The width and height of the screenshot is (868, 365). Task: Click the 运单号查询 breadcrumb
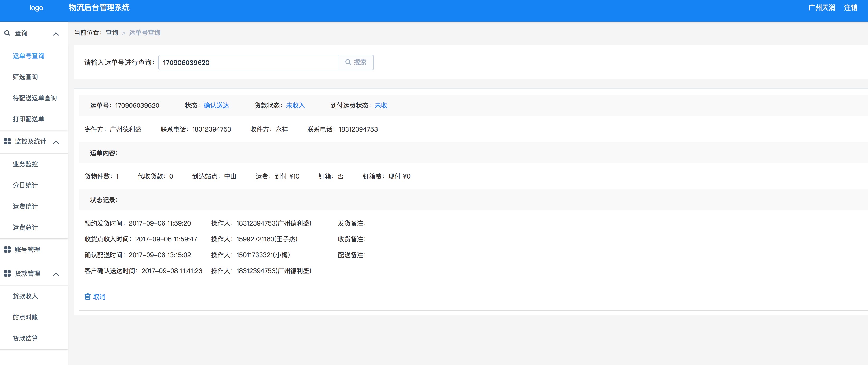click(x=145, y=33)
